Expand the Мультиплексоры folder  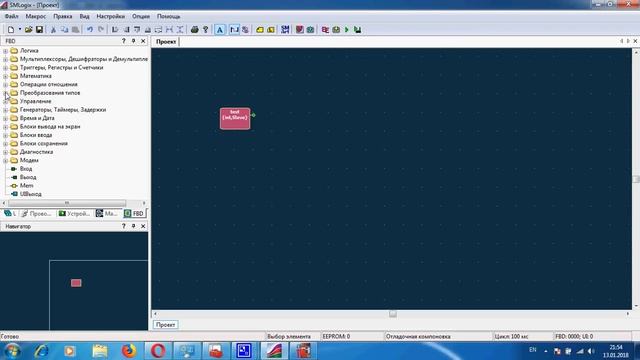[5, 59]
